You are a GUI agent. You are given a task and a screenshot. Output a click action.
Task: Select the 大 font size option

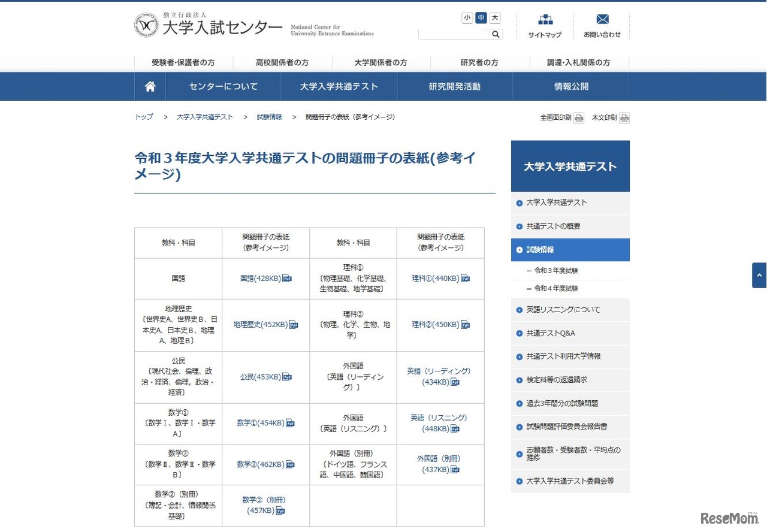click(x=494, y=18)
